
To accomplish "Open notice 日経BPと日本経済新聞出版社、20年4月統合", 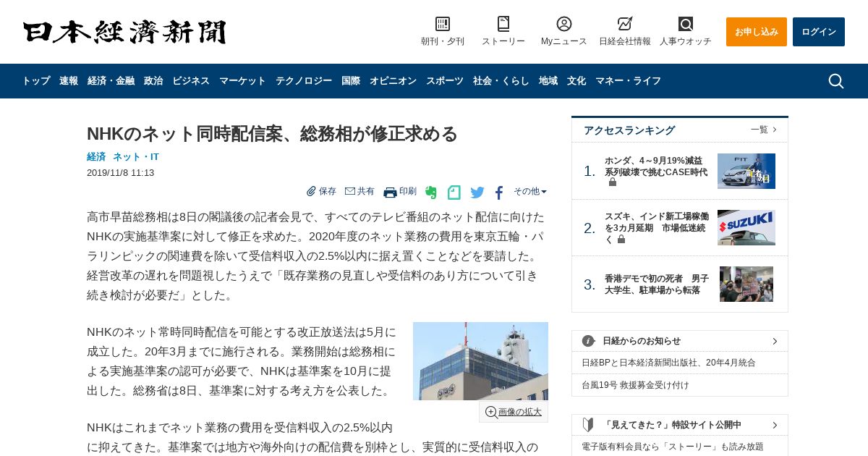I will [668, 363].
